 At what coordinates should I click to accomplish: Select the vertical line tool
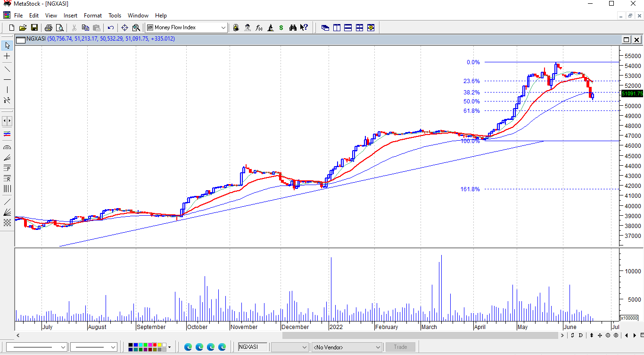tap(7, 90)
